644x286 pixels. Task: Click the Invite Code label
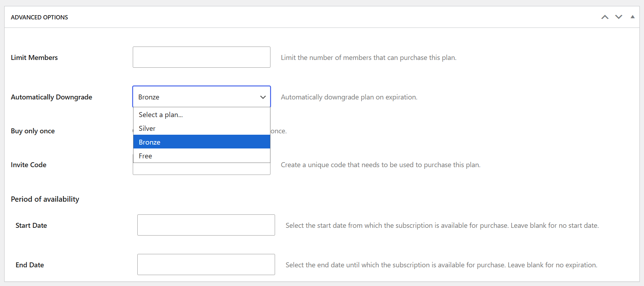(x=29, y=165)
